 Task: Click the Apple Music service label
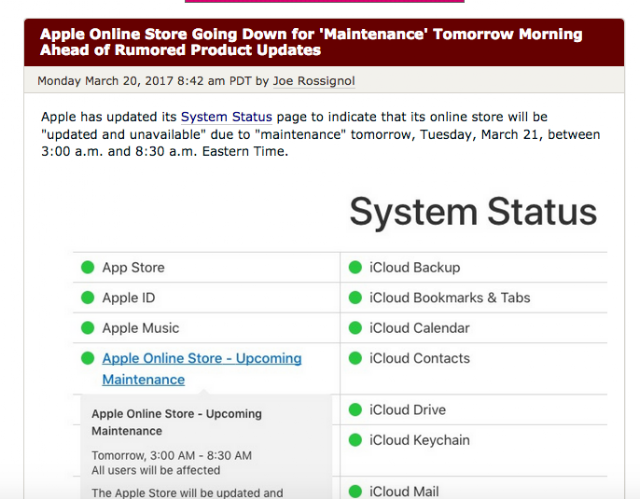coord(141,328)
